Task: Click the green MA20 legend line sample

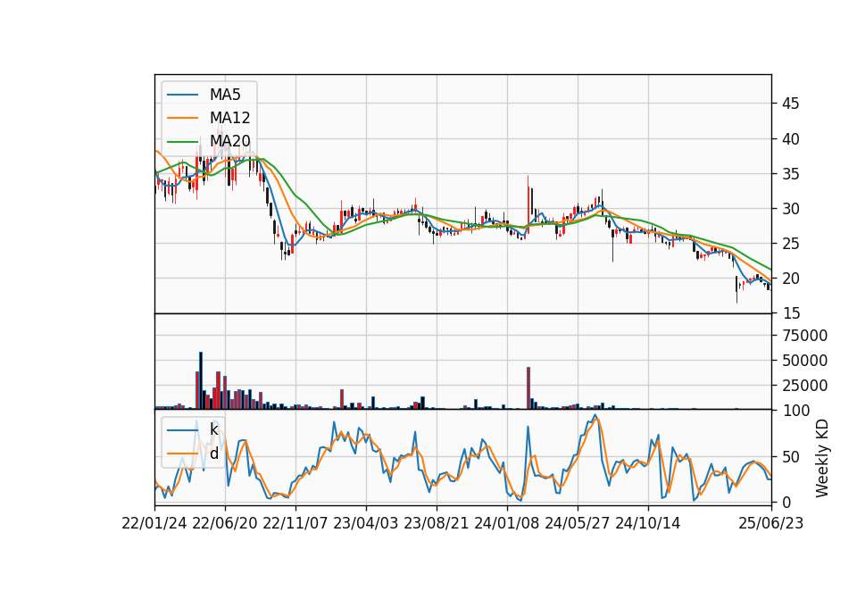Action: click(182, 141)
